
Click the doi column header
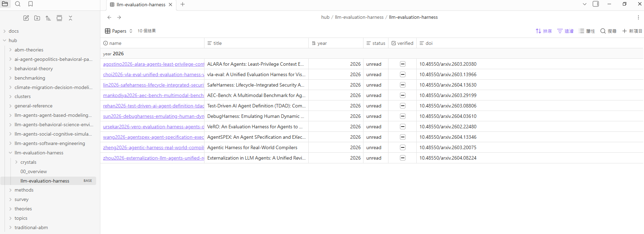pos(530,43)
